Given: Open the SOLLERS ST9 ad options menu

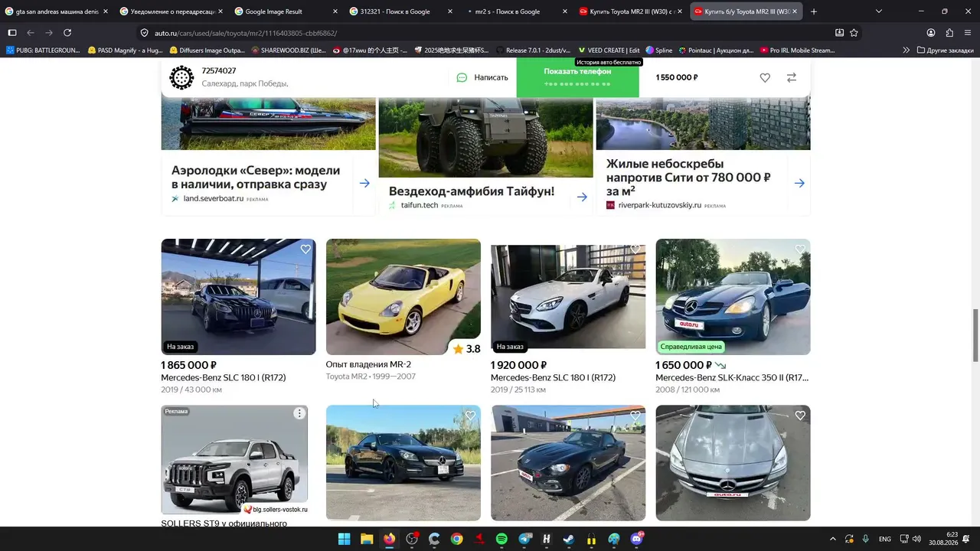Looking at the screenshot, I should point(299,413).
